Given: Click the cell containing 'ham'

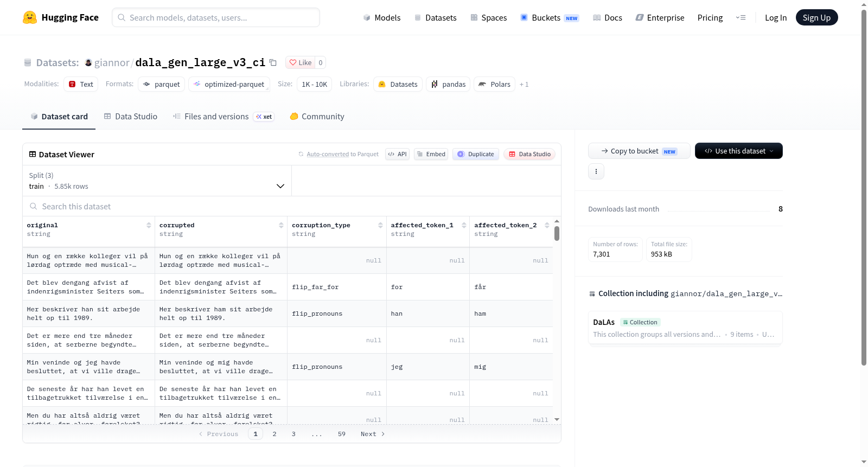Looking at the screenshot, I should tap(512, 314).
